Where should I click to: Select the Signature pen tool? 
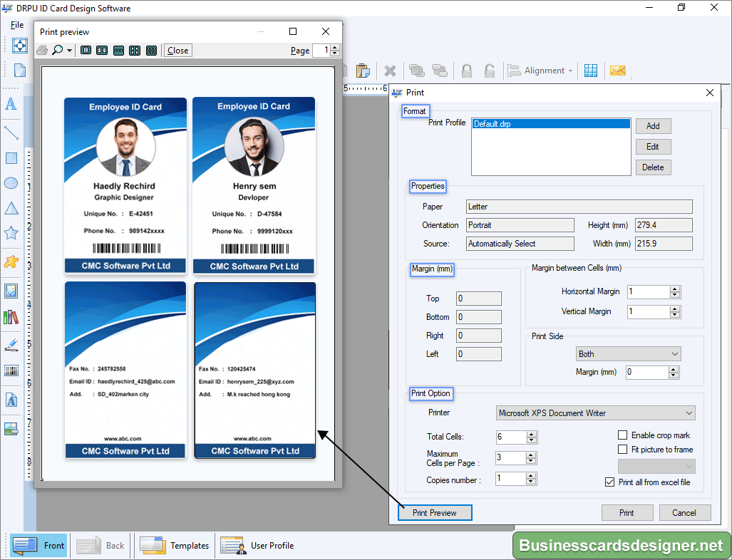click(11, 346)
